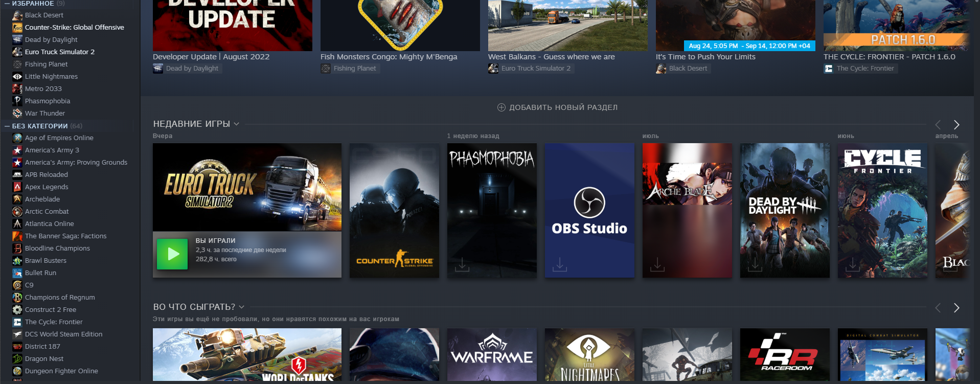Select Champions of Regnum in list

60,298
